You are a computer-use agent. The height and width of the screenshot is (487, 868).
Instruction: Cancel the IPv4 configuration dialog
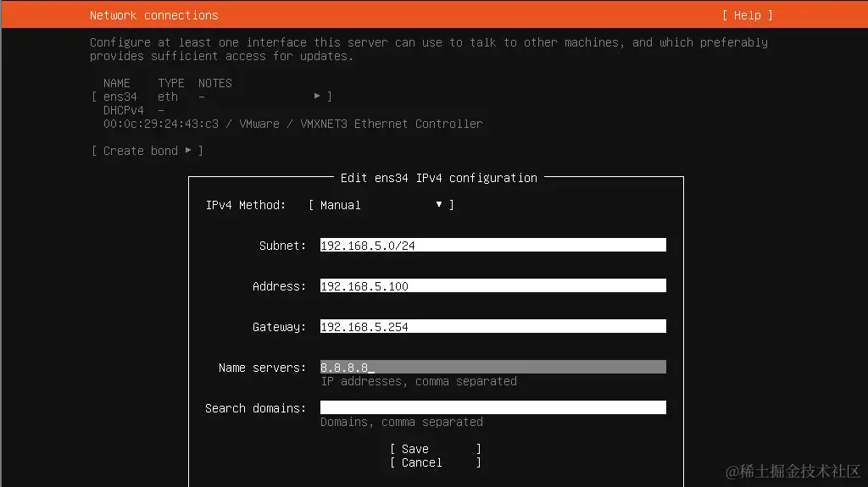coord(435,462)
